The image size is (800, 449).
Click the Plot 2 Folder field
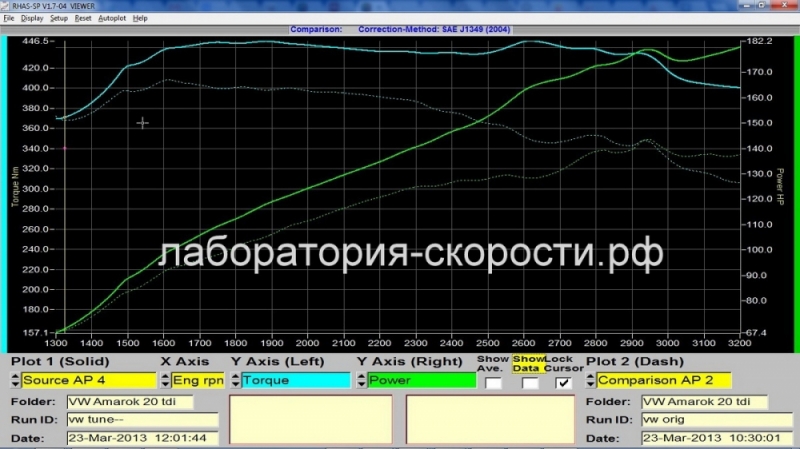click(704, 402)
